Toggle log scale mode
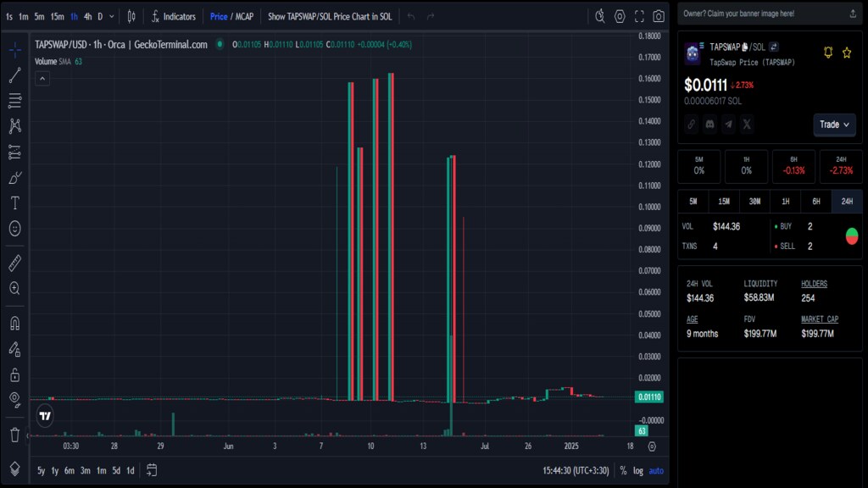 (638, 470)
